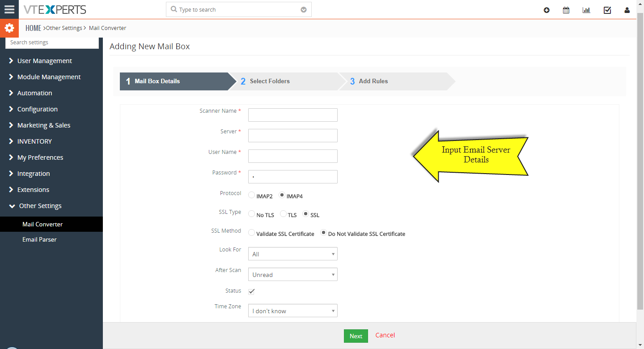Click the Cancel link
644x349 pixels.
pyautogui.click(x=385, y=335)
